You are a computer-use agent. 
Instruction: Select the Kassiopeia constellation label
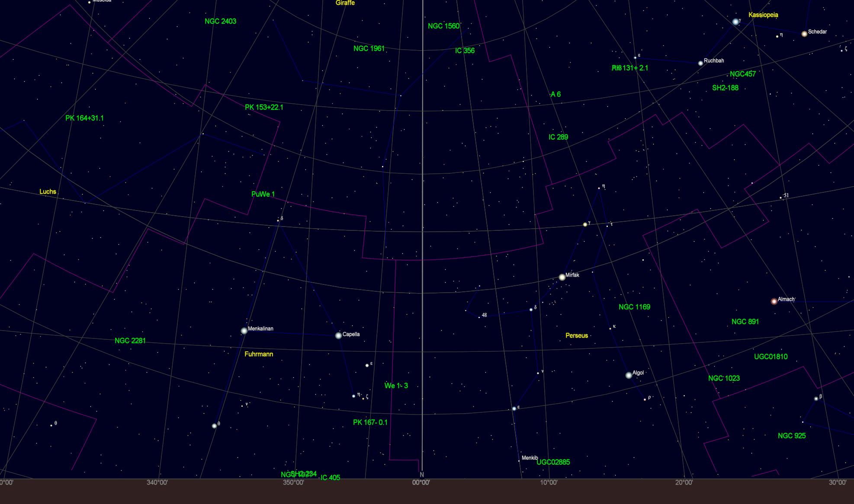(763, 15)
